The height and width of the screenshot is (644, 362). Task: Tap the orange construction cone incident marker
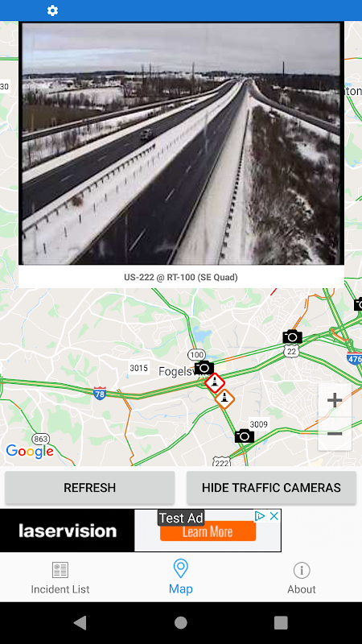(224, 398)
